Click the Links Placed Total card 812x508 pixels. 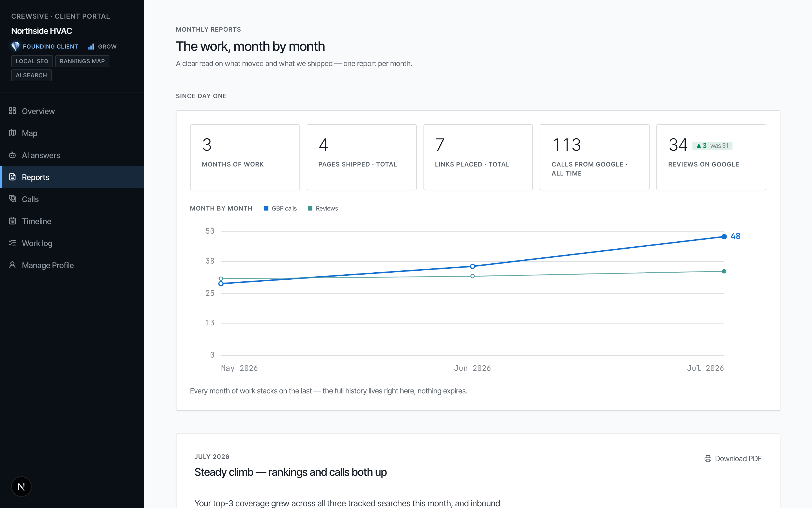(x=478, y=157)
